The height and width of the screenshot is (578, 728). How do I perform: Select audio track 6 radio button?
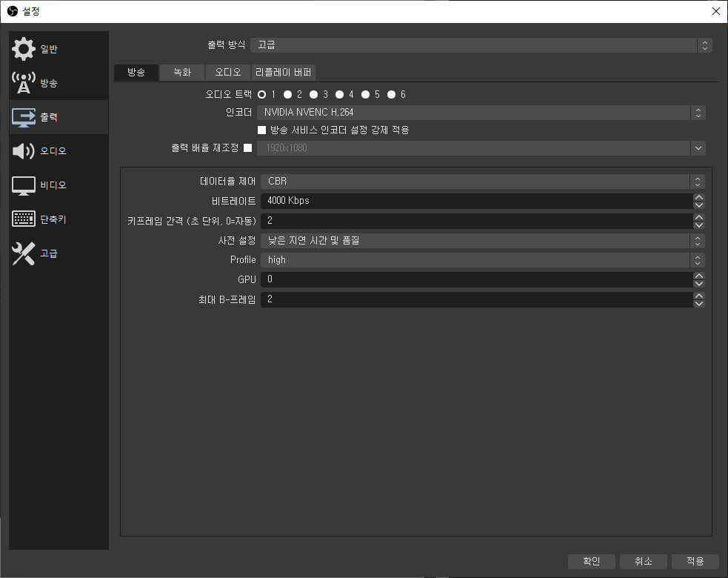pos(391,94)
